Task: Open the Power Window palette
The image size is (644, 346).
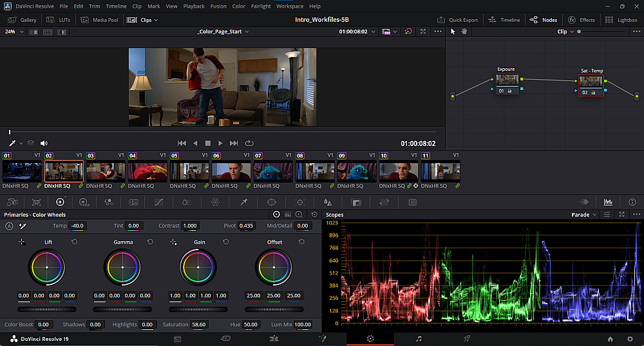Action: pyautogui.click(x=271, y=202)
